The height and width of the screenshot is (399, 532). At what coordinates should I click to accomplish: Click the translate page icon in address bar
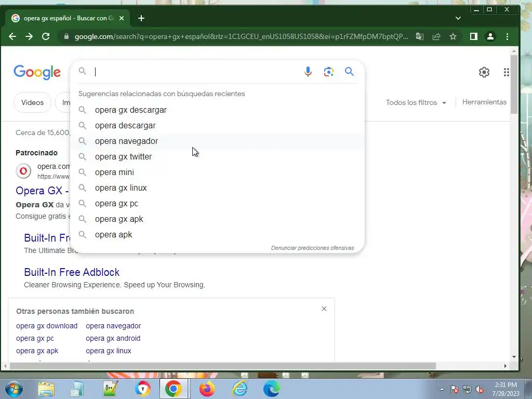pos(420,37)
